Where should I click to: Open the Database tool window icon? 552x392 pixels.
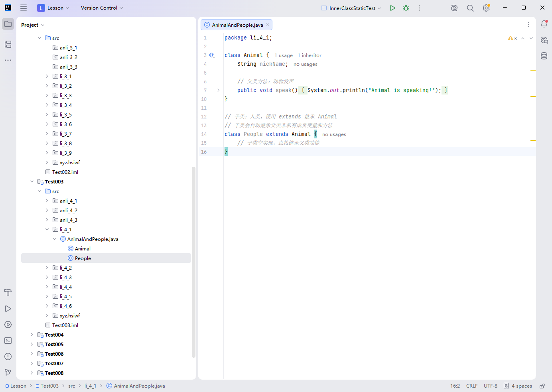pyautogui.click(x=544, y=56)
